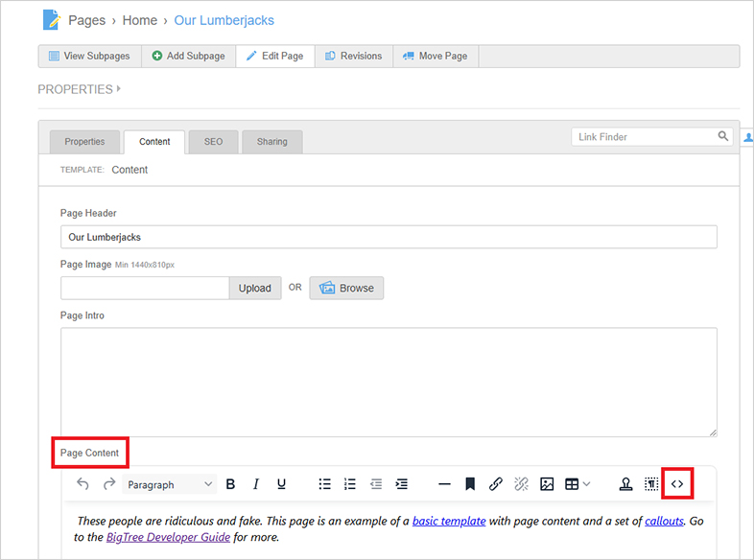Open the Move Page tab
Screen dimensions: 754x560
[436, 57]
